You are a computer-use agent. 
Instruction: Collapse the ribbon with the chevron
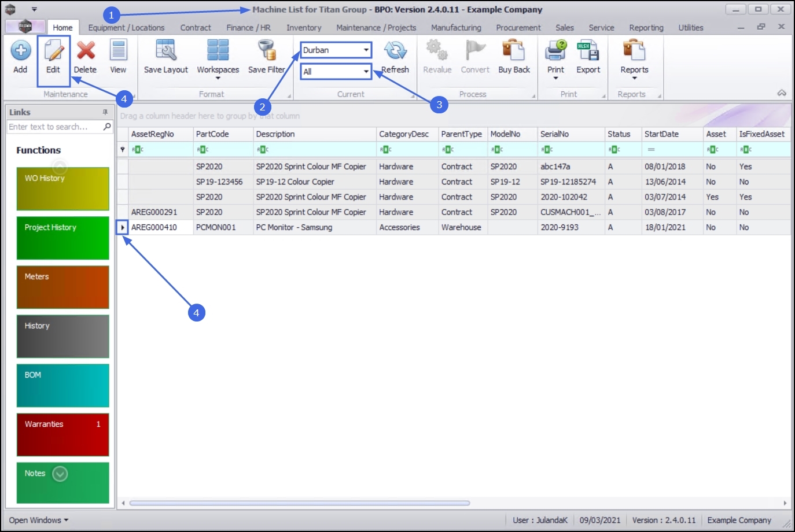click(782, 93)
